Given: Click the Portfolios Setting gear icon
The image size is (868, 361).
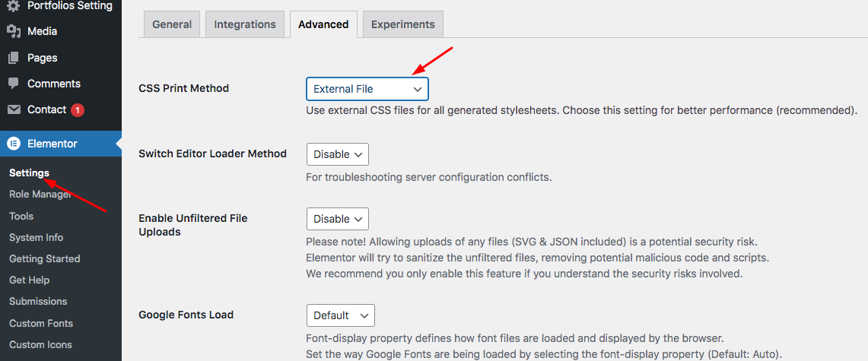Looking at the screenshot, I should 14,6.
